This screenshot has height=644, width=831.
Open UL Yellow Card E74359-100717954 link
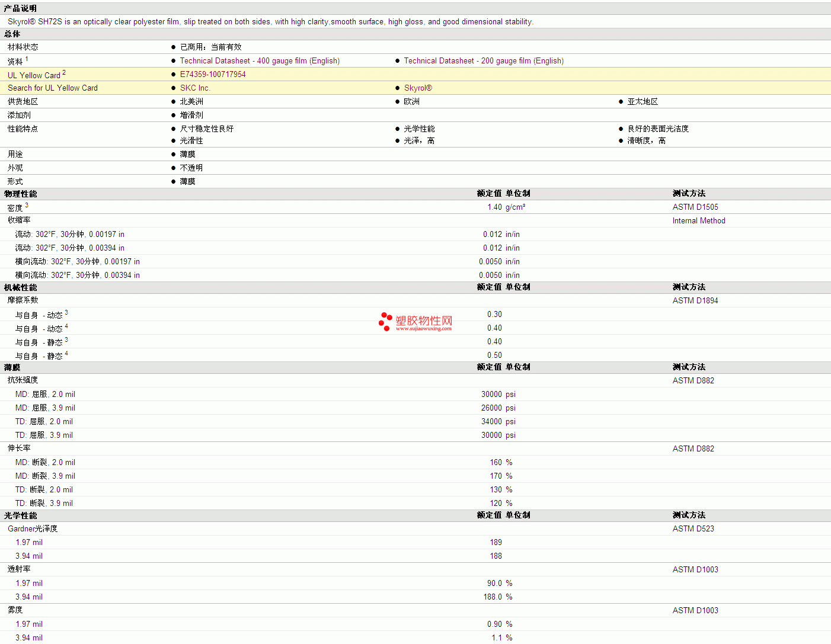coord(213,75)
